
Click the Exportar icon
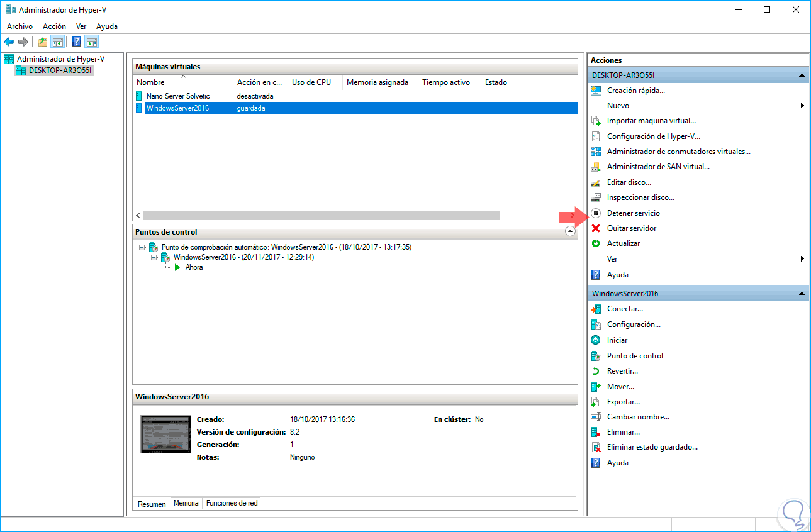(596, 402)
